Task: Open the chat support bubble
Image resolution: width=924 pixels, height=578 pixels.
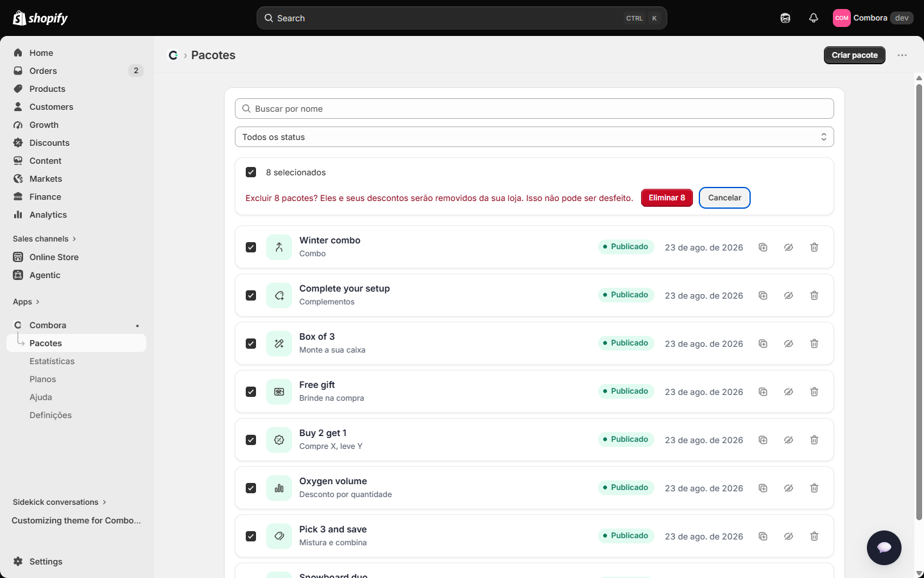Action: [x=884, y=548]
